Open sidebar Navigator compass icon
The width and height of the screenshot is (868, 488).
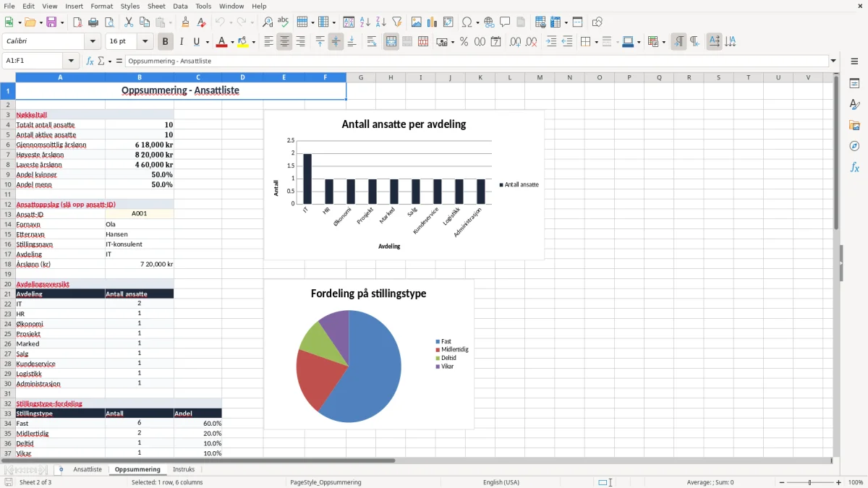[854, 147]
